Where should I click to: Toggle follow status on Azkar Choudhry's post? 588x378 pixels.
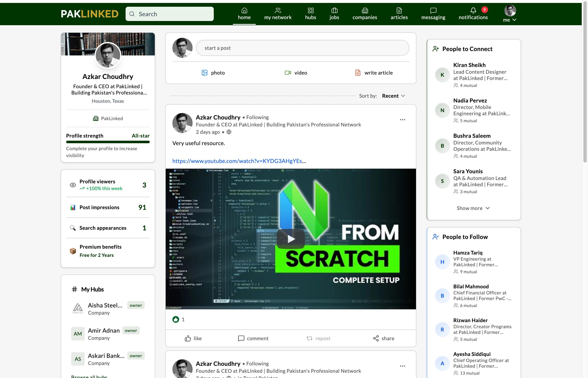257,117
